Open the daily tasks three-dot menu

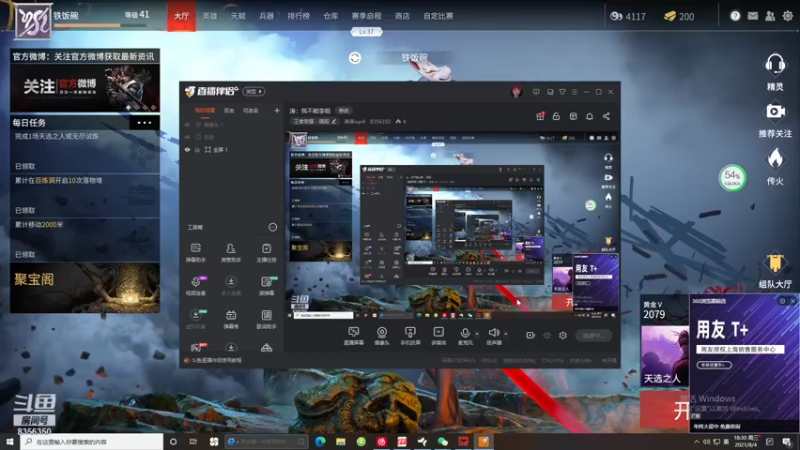[x=144, y=122]
